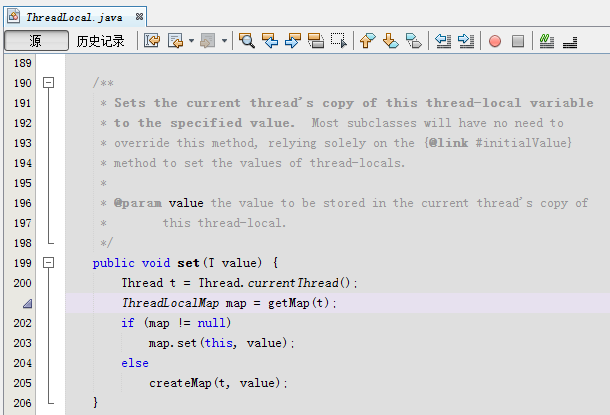610x415 pixels.
Task: Click the 'else' keyword on line 204
Action: pos(135,363)
